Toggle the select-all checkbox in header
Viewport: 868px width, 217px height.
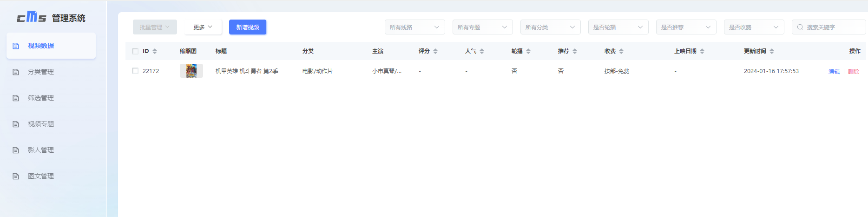click(135, 51)
